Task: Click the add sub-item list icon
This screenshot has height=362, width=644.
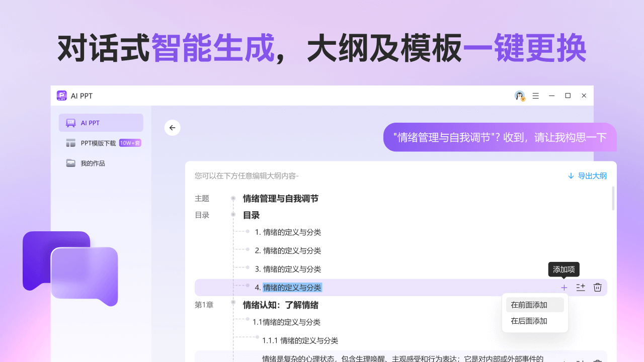Action: tap(581, 287)
